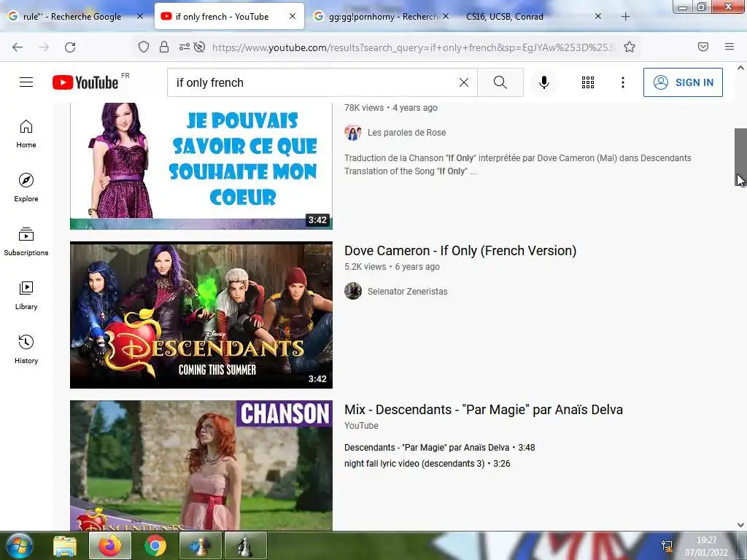
Task: Close the 'if only french - YouTube' tab
Action: (293, 16)
